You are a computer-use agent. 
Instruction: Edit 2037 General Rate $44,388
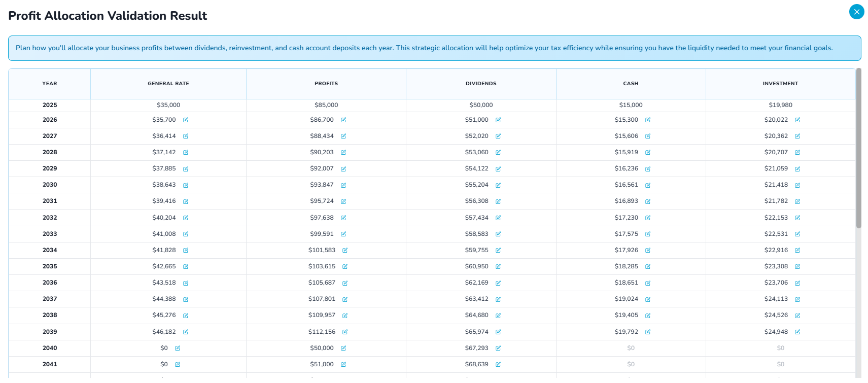pyautogui.click(x=186, y=299)
